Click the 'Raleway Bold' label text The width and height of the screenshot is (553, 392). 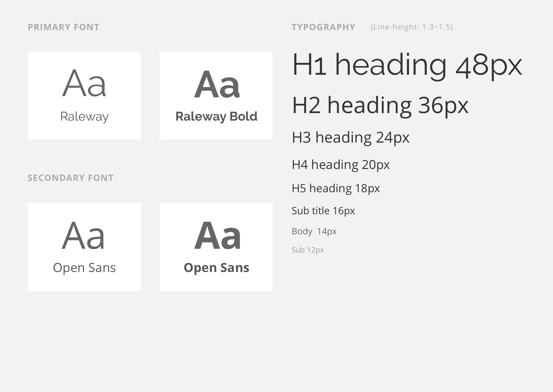coord(216,117)
